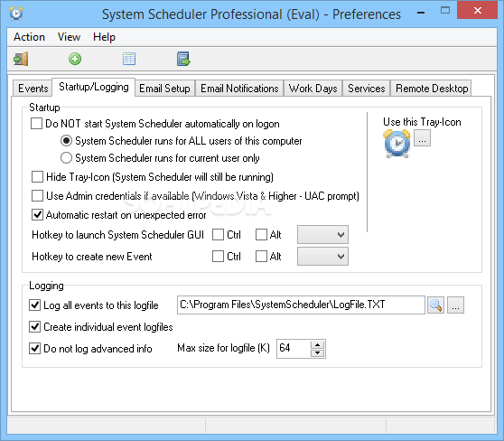Switch to the Remote Desktop tab

click(432, 89)
